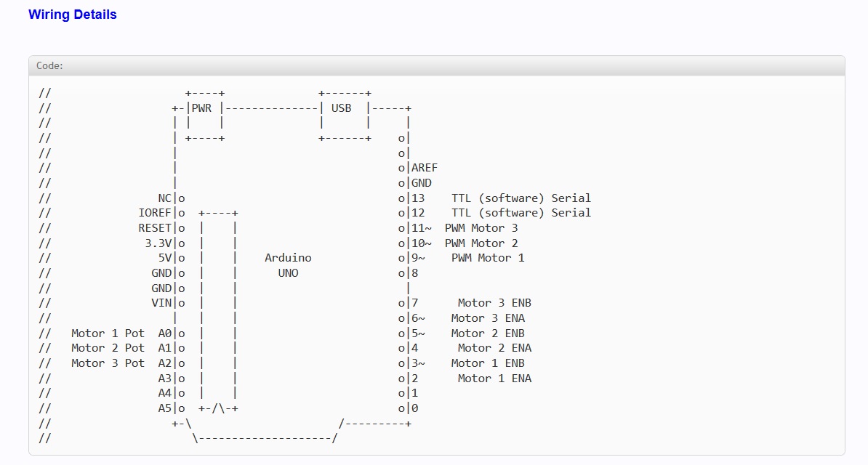Click the word Arduino in diagram
The height and width of the screenshot is (465, 868).
[x=288, y=258]
